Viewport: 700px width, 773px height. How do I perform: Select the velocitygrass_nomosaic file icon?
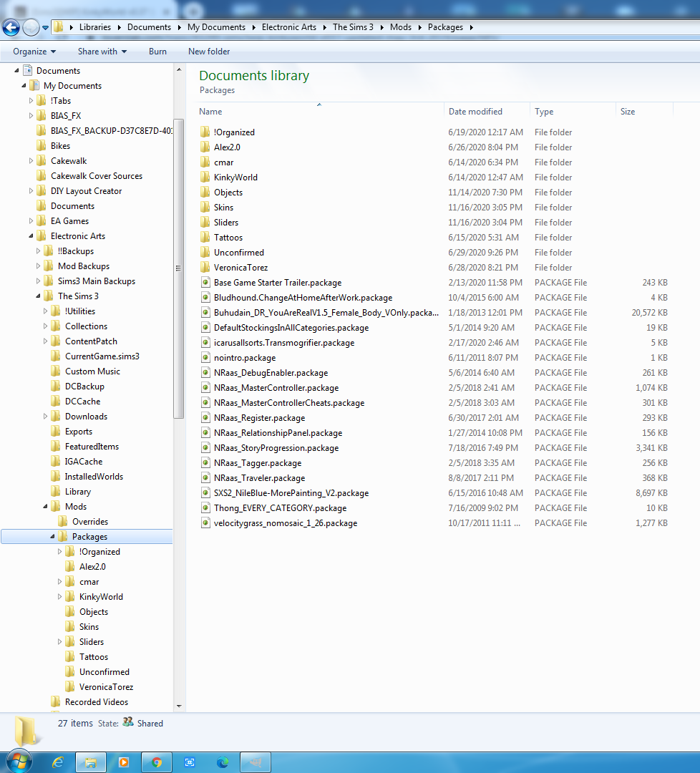pos(205,523)
